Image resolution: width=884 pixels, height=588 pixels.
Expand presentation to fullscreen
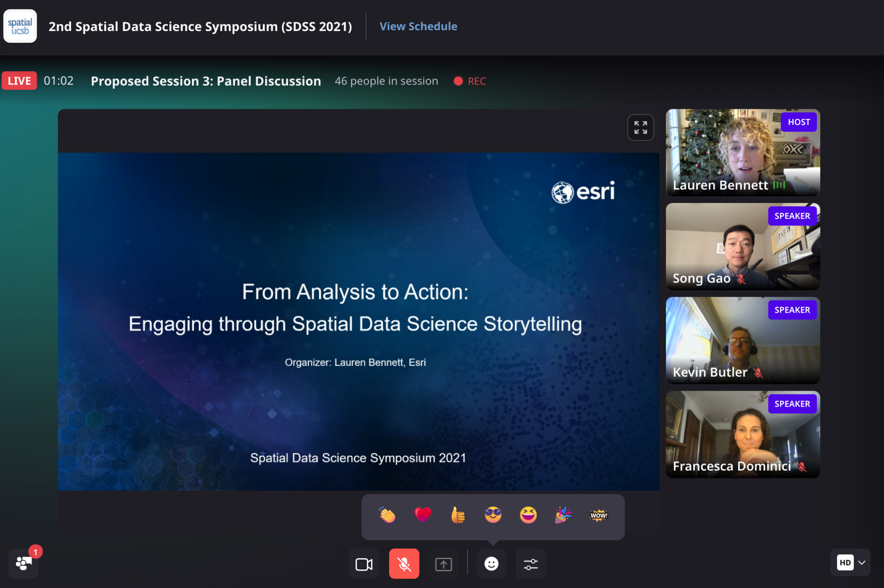640,127
